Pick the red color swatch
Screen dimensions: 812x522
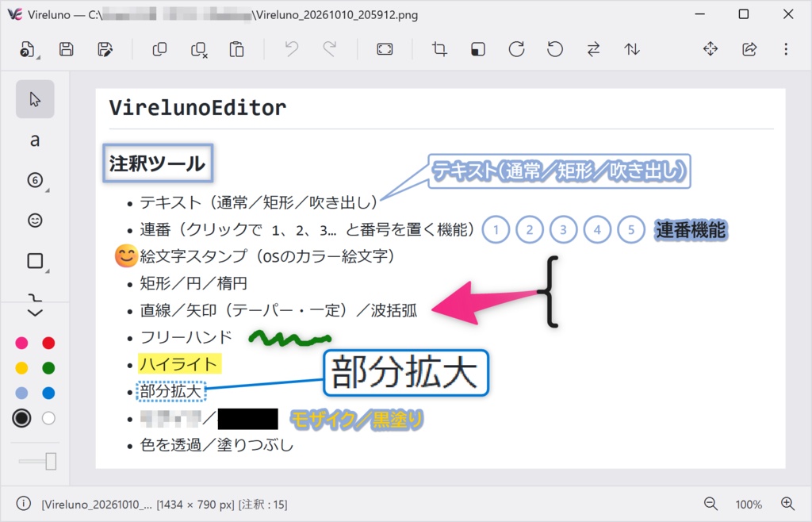click(x=48, y=343)
